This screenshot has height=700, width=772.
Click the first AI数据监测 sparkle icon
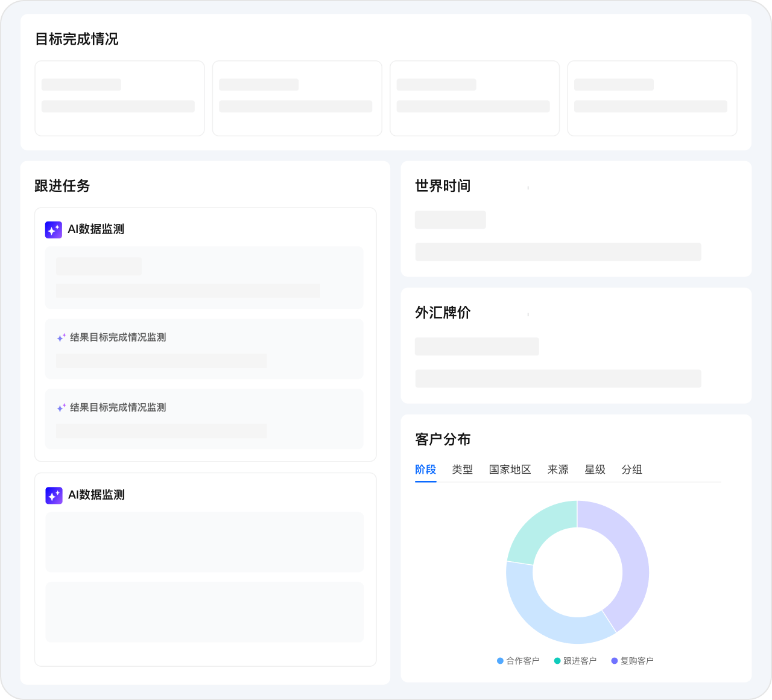tap(54, 230)
